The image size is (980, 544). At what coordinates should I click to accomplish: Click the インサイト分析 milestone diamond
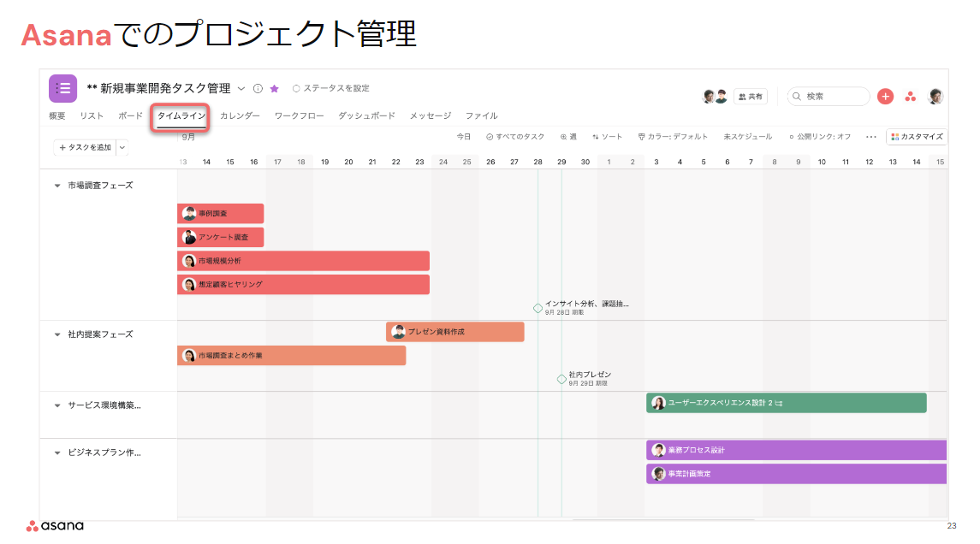click(x=538, y=308)
